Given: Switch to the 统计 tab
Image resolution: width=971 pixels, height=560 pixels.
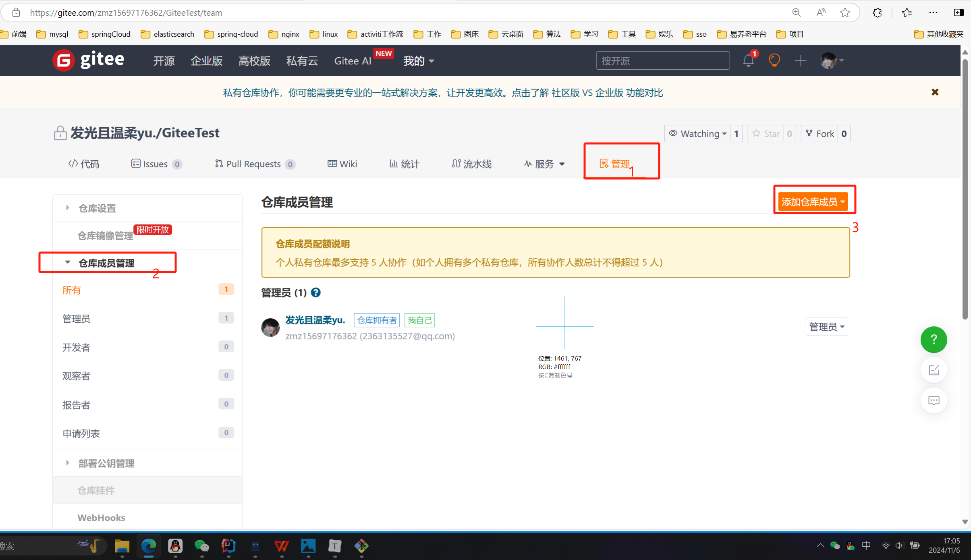Looking at the screenshot, I should coord(404,164).
